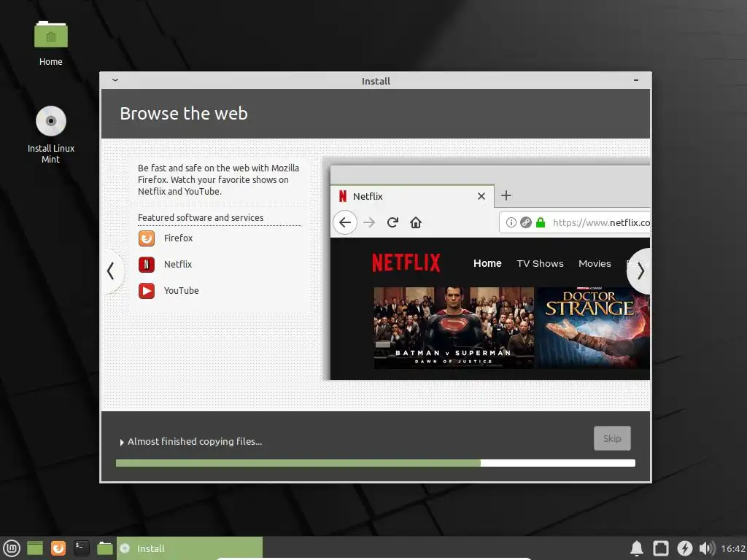Viewport: 747px width, 560px height.
Task: Open the notifications bell in the tray
Action: coord(637,548)
